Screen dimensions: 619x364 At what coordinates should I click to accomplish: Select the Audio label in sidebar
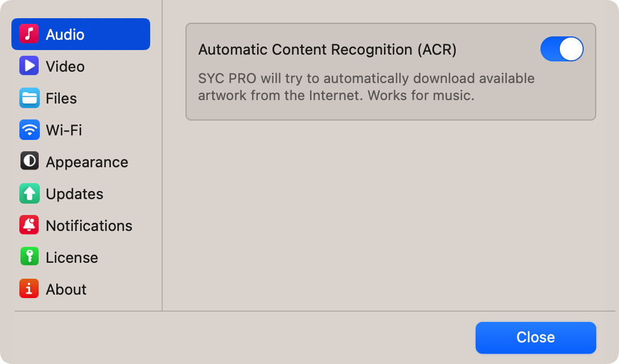point(65,35)
